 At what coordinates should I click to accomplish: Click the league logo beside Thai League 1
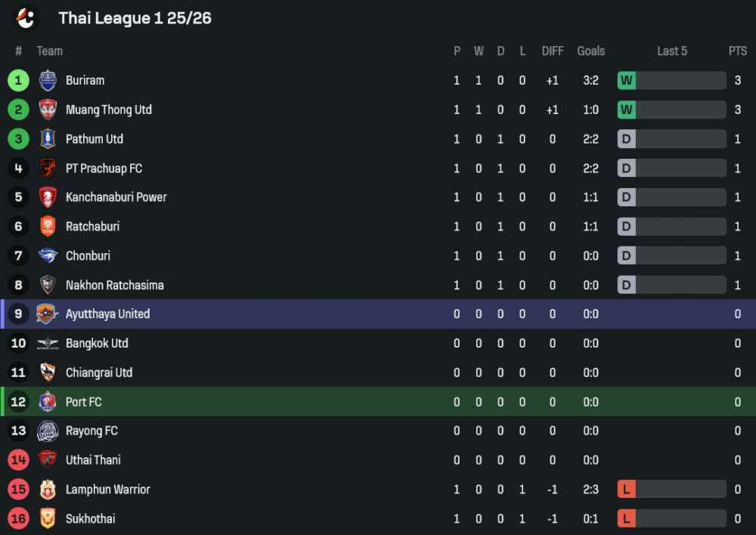pyautogui.click(x=26, y=18)
